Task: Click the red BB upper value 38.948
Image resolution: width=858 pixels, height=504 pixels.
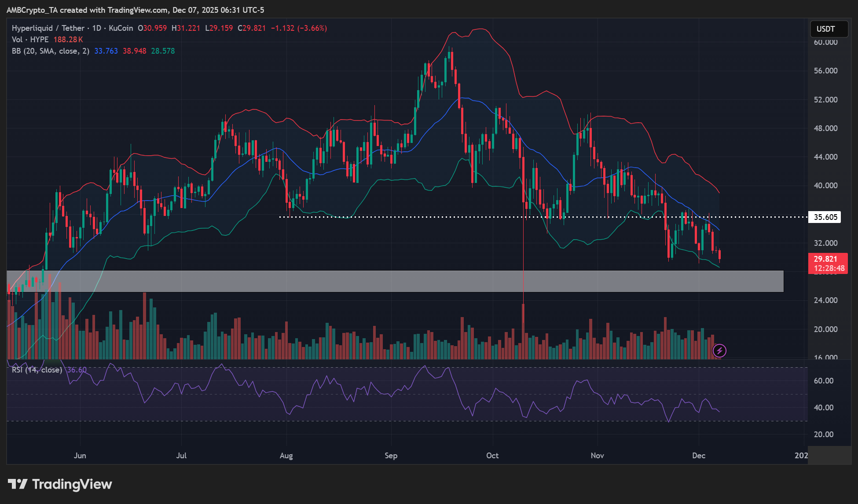Action: tap(134, 51)
